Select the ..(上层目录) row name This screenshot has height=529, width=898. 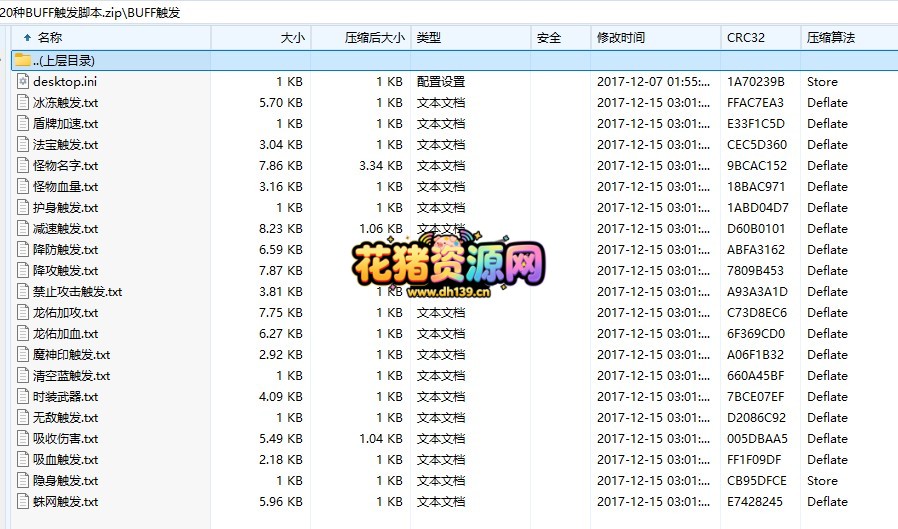(64, 61)
